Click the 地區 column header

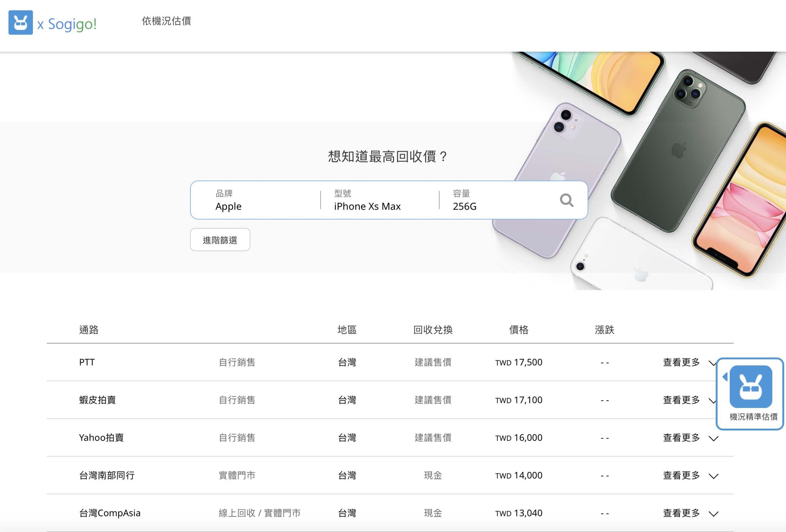347,330
